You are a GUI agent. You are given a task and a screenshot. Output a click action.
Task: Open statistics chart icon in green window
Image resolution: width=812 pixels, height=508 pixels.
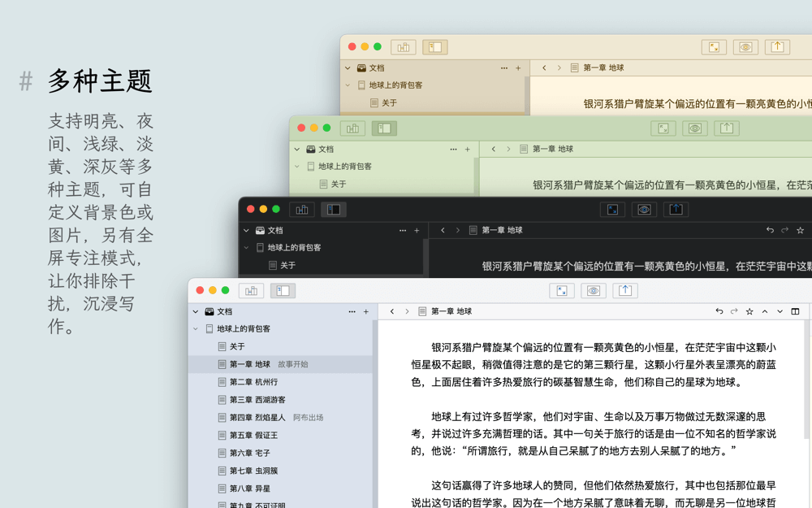pyautogui.click(x=352, y=128)
